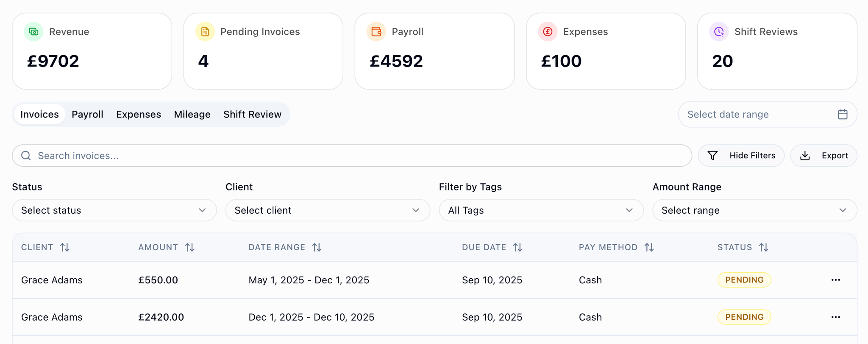This screenshot has height=344, width=868.
Task: Sort invoices by Amount column arrows
Action: click(x=190, y=247)
